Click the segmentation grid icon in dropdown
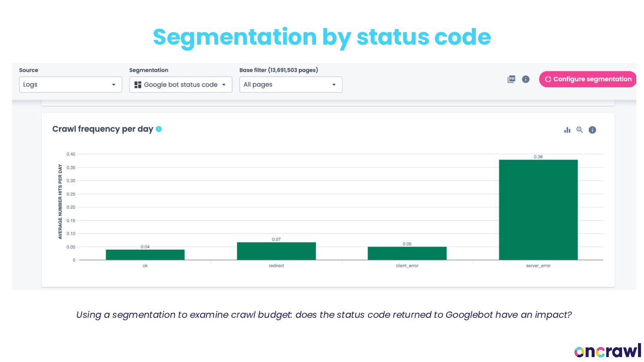The image size is (644, 362). 138,85
